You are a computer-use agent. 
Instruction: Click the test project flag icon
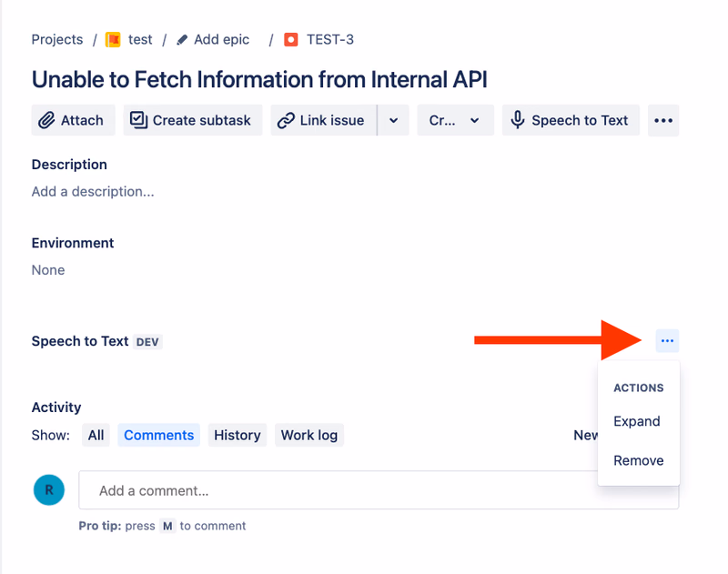[113, 39]
